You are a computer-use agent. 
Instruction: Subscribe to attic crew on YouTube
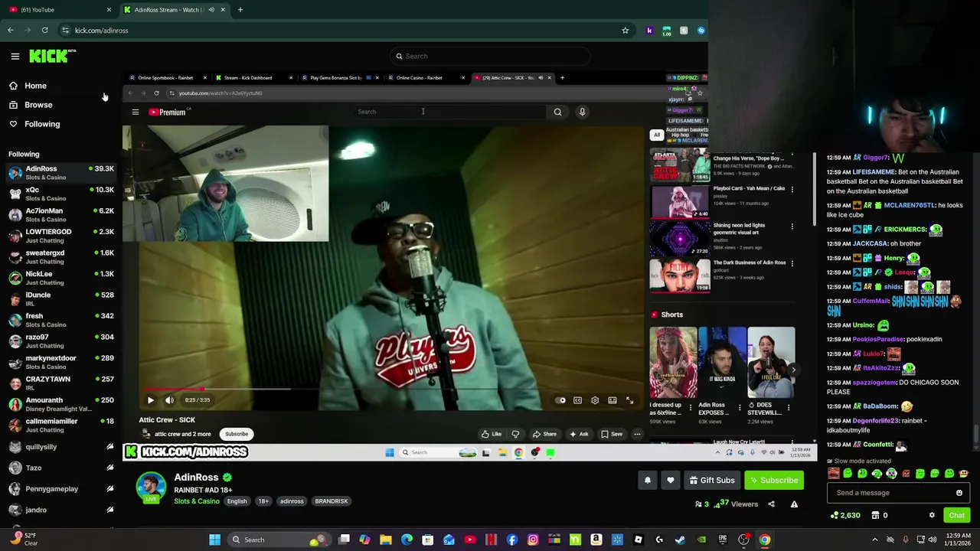(237, 434)
